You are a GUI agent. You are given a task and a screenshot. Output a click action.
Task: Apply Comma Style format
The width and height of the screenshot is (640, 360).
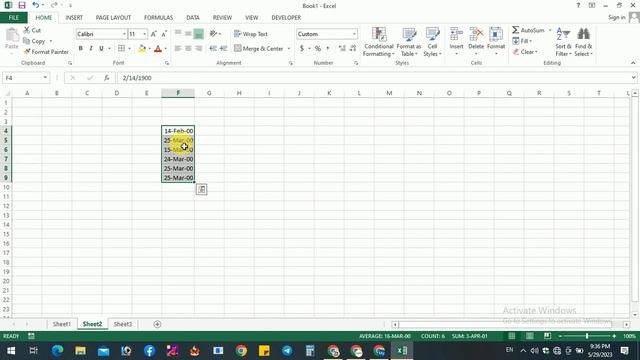[x=327, y=48]
